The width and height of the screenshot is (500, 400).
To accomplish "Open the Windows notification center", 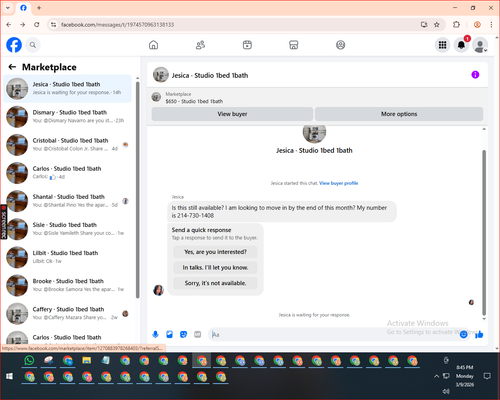I will pos(487,376).
